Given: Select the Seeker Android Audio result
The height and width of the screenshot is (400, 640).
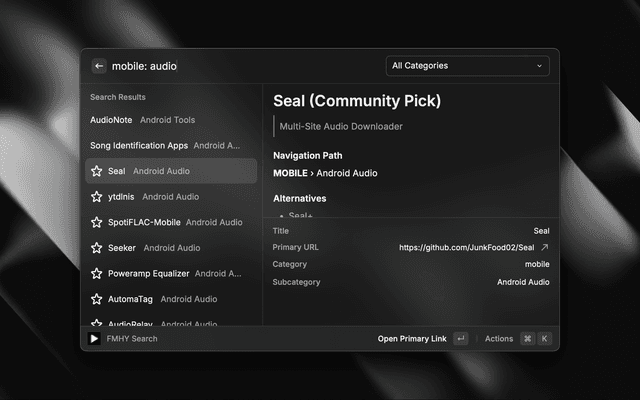Looking at the screenshot, I should [171, 248].
